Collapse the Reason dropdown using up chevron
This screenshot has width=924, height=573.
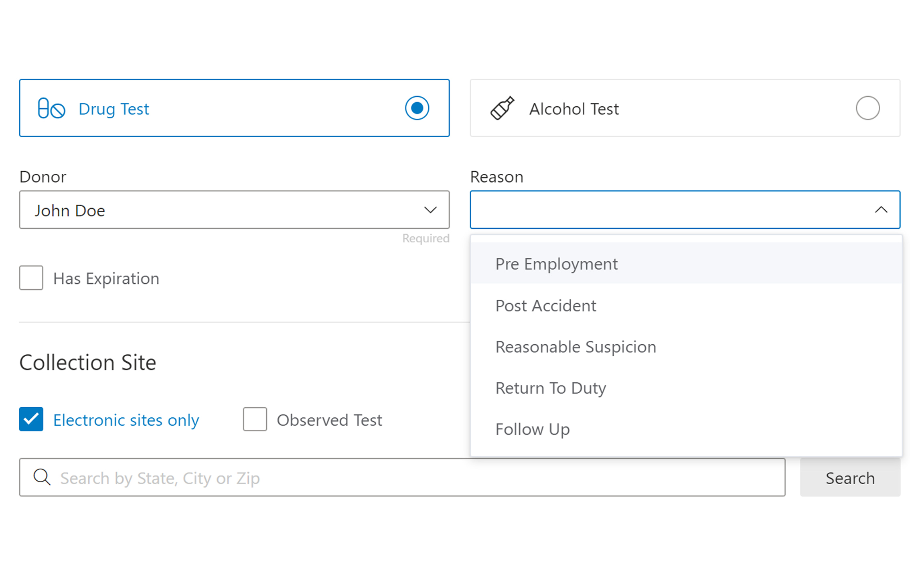(881, 210)
